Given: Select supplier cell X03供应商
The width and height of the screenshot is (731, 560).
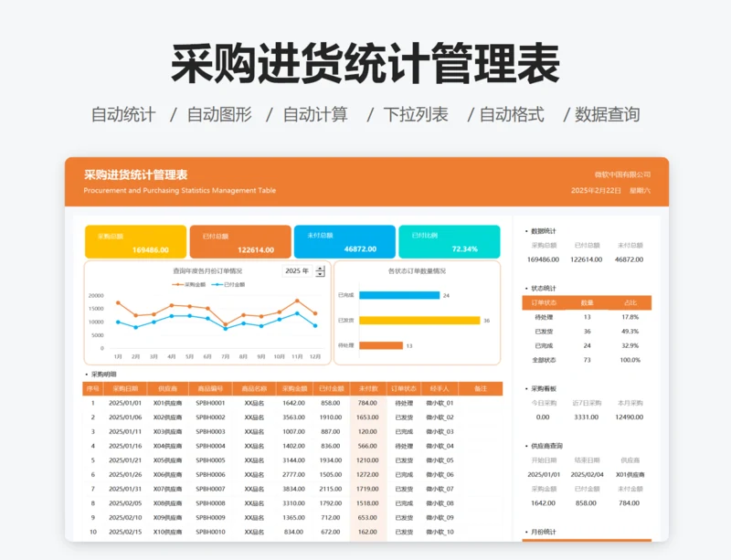Looking at the screenshot, I should (168, 432).
